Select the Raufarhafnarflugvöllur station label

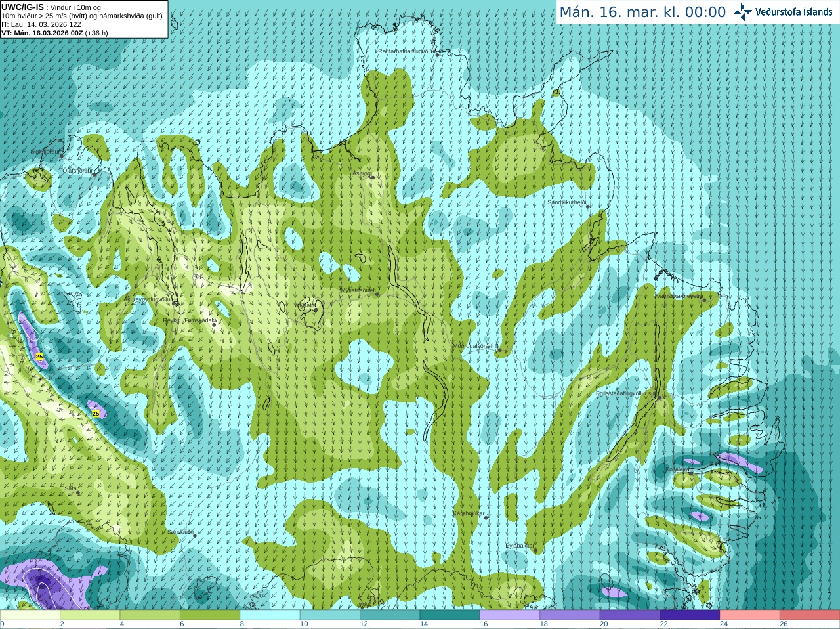tap(407, 51)
